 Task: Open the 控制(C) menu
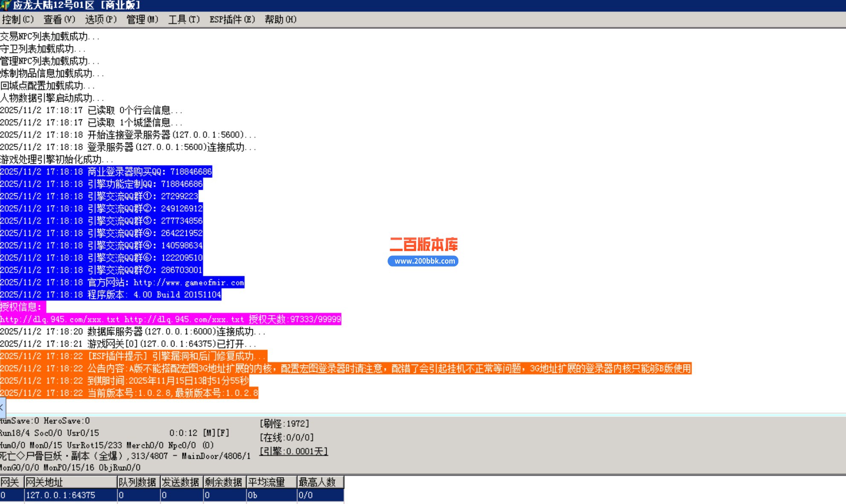point(17,20)
